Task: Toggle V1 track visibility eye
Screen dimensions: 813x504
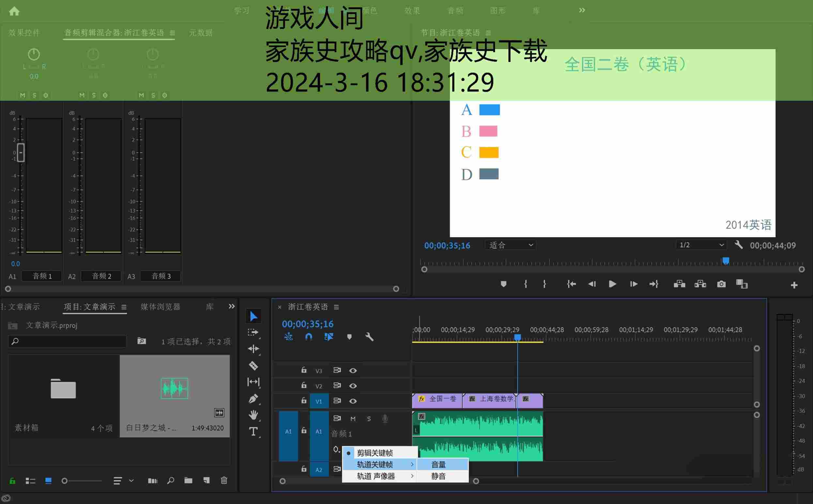Action: [353, 401]
